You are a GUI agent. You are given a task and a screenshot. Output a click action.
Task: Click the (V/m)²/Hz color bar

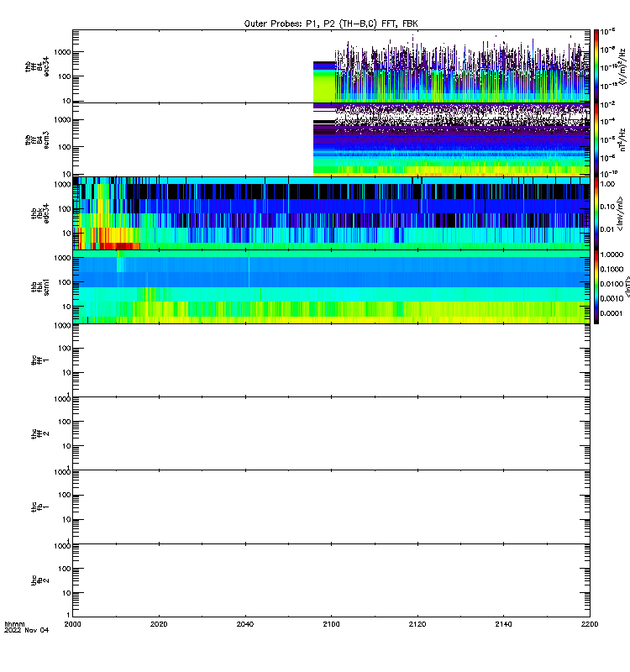point(596,66)
